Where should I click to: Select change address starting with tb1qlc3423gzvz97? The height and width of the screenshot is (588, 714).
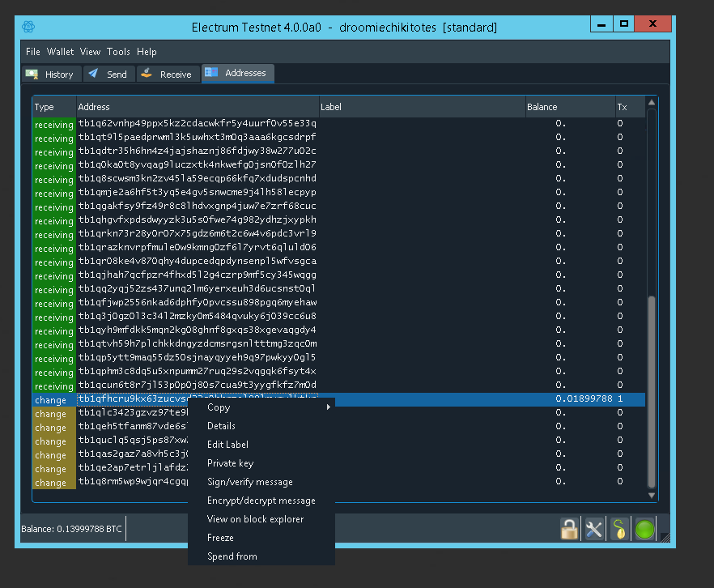pyautogui.click(x=133, y=412)
